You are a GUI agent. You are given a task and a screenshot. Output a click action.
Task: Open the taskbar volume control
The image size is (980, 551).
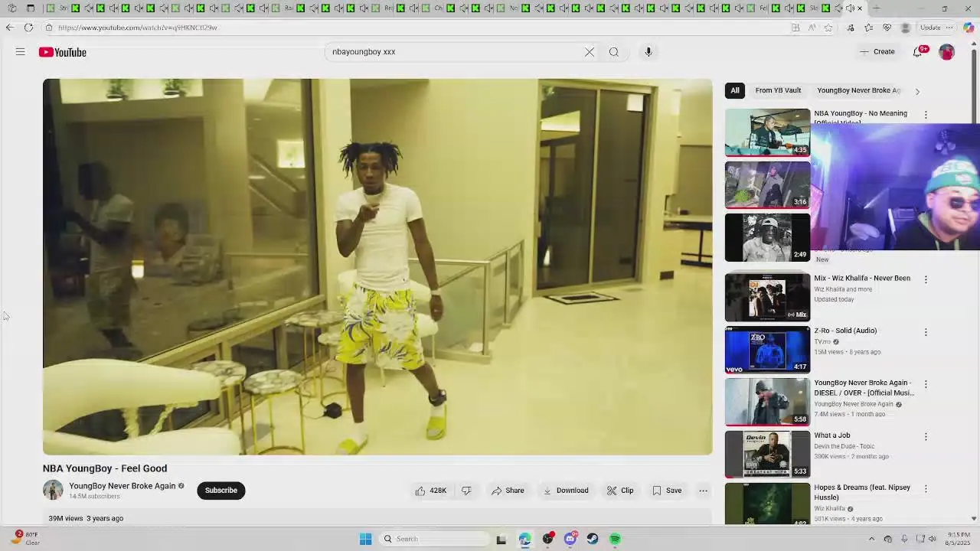[x=933, y=539]
